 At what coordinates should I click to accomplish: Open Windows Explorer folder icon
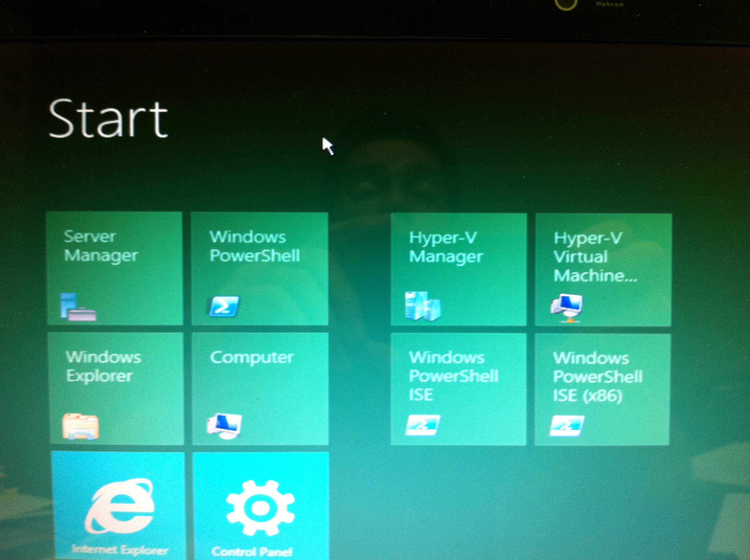(81, 426)
